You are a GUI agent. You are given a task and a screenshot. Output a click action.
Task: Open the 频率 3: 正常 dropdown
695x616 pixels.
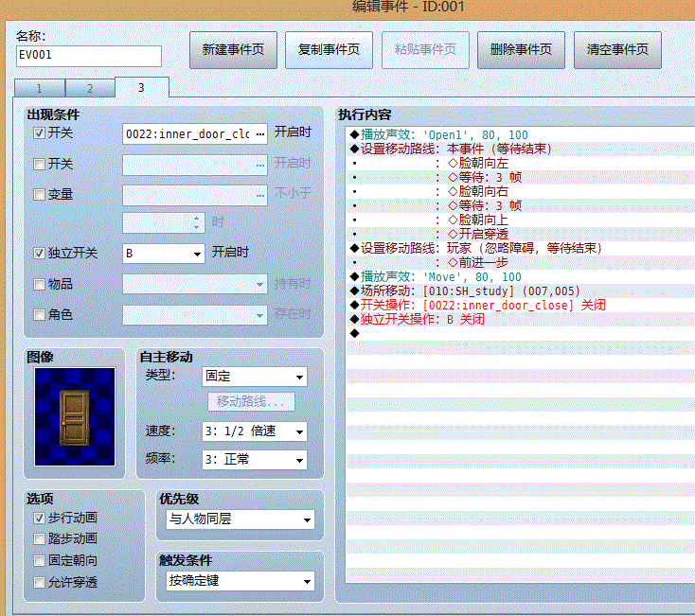tap(255, 460)
